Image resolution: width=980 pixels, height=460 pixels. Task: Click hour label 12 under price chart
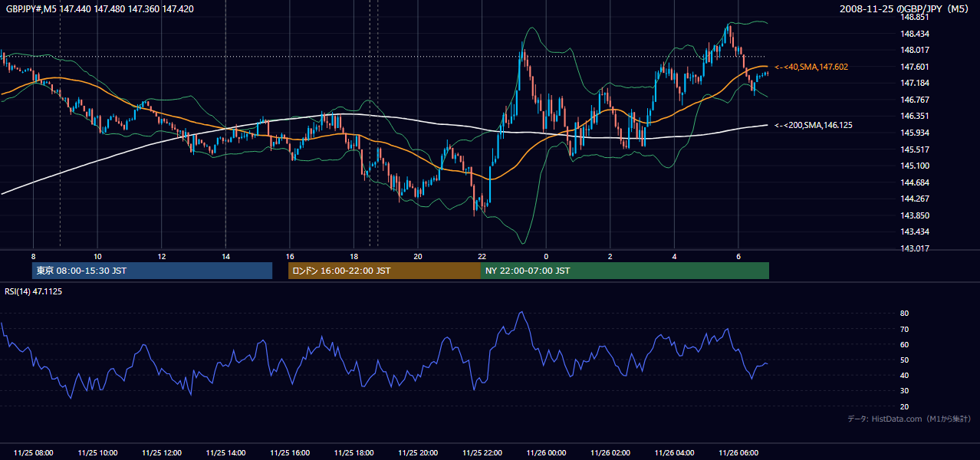click(161, 256)
